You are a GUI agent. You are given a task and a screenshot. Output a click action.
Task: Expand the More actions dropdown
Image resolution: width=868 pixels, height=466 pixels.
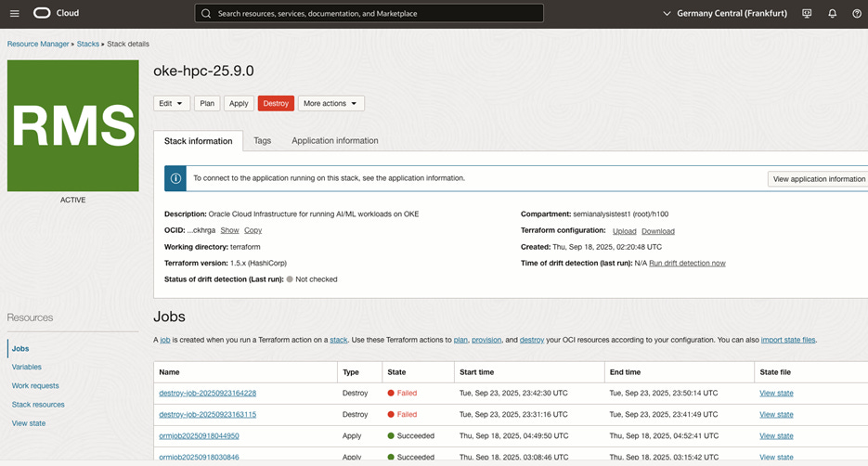pyautogui.click(x=331, y=103)
